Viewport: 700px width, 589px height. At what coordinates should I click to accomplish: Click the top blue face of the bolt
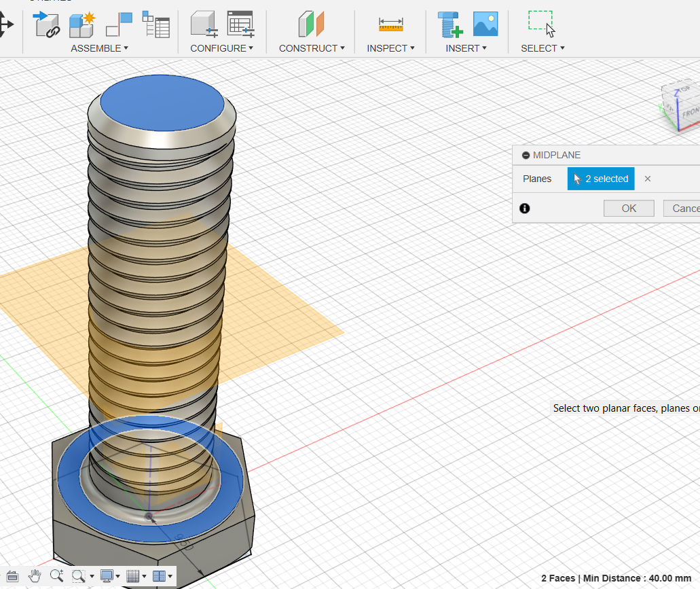pos(162,102)
